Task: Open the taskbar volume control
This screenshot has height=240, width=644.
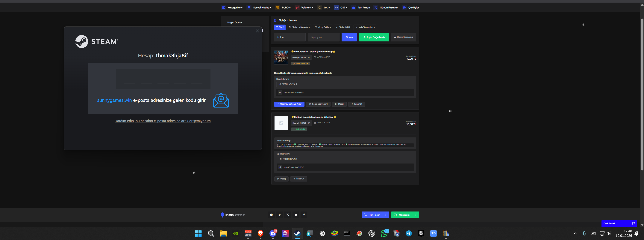Action: click(609, 233)
